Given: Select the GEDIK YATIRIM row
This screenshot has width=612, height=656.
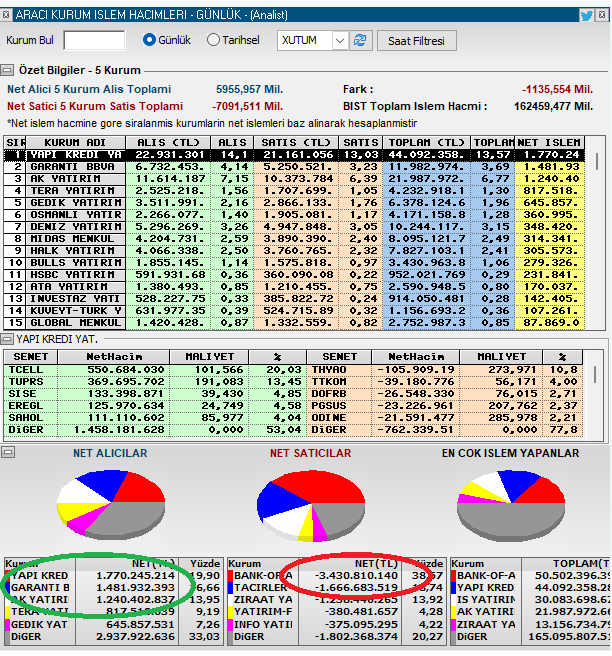Looking at the screenshot, I should pos(294,203).
